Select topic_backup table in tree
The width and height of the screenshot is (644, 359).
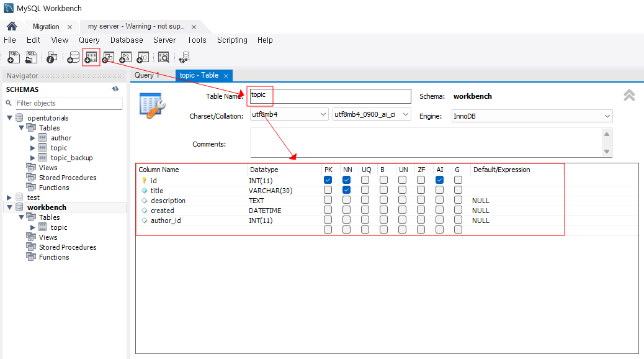(71, 158)
